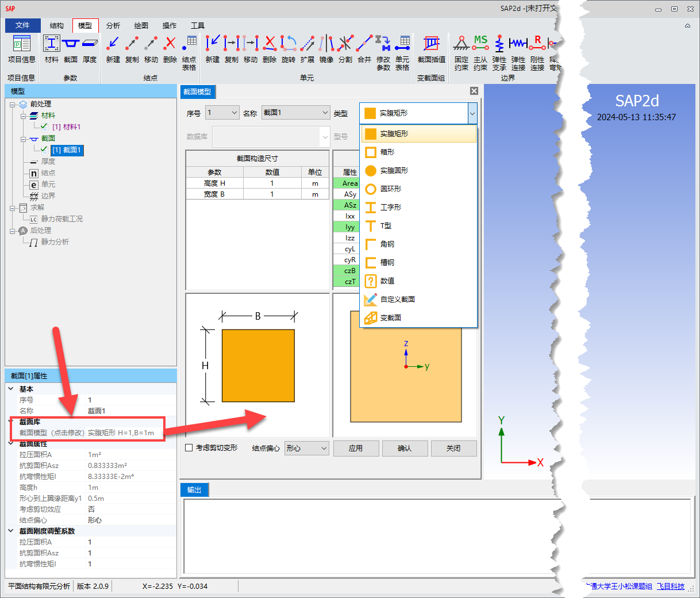
Task: Switch to the 结构 ribbon tab
Action: pos(57,25)
